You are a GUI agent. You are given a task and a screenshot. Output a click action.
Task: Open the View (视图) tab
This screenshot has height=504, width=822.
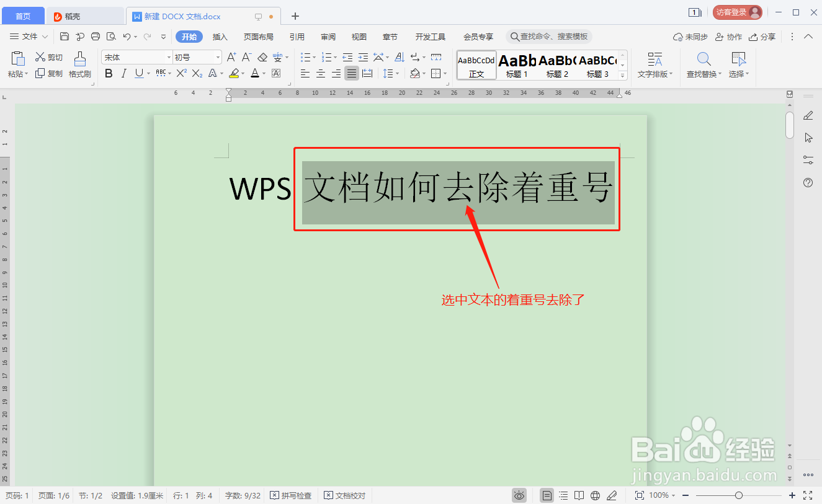pyautogui.click(x=359, y=37)
